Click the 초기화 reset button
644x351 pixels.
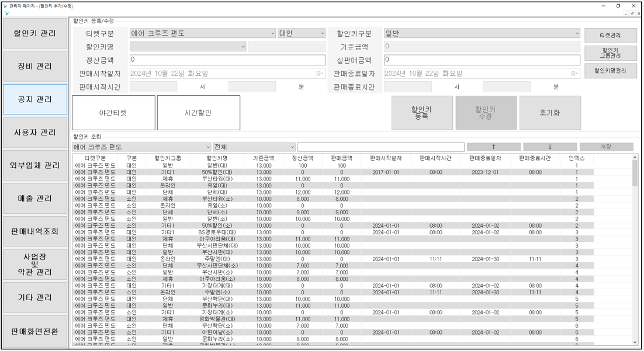coord(549,113)
